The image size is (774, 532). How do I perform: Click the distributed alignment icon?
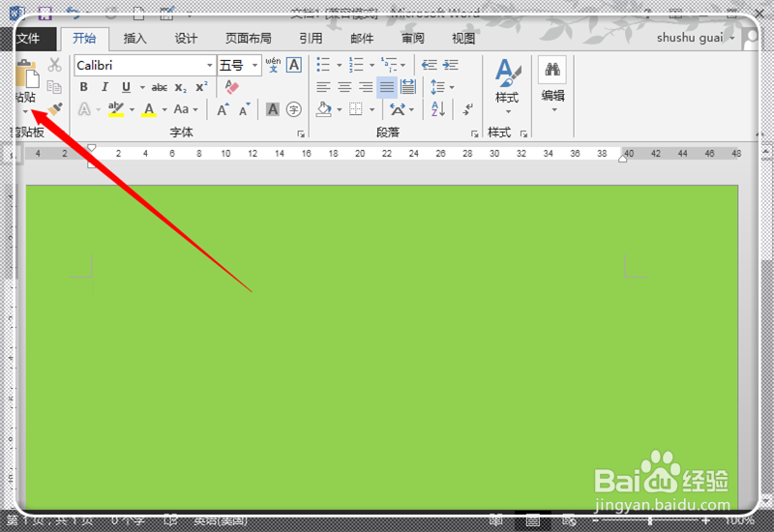click(408, 87)
